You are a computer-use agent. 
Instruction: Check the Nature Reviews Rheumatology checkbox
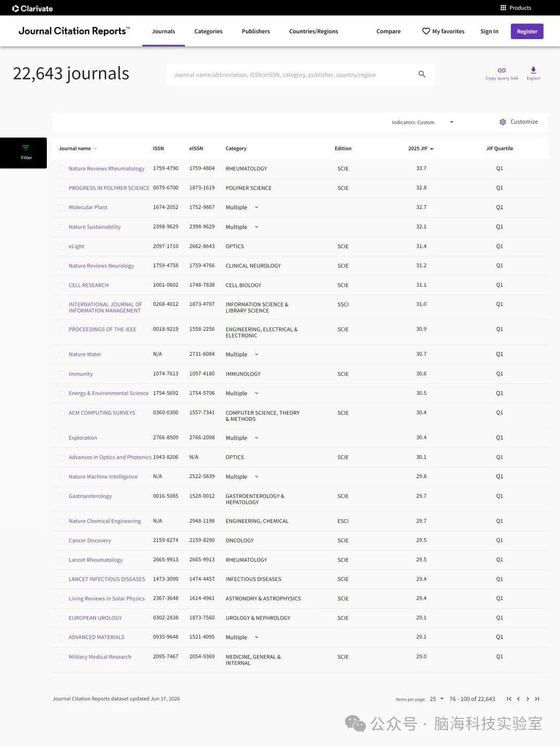(x=62, y=169)
